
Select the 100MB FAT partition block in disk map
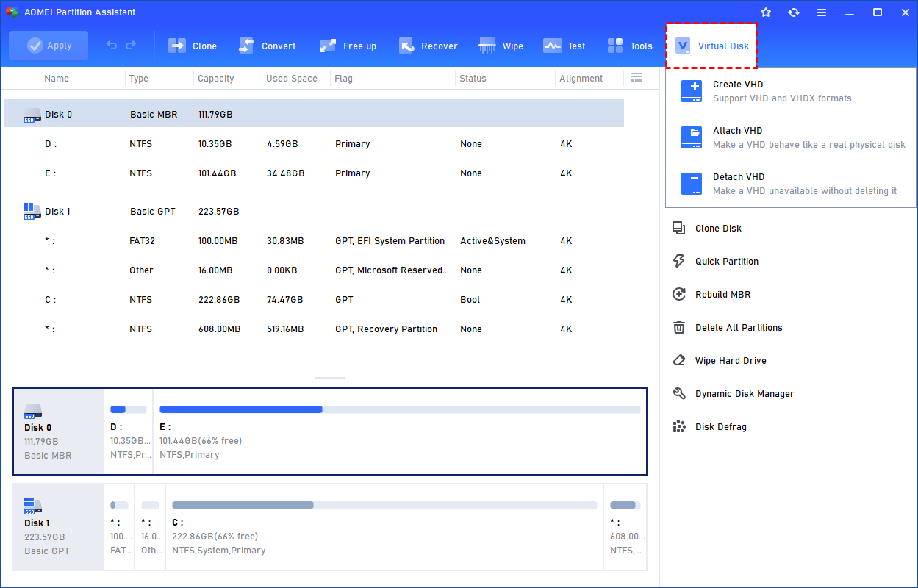tap(120, 527)
